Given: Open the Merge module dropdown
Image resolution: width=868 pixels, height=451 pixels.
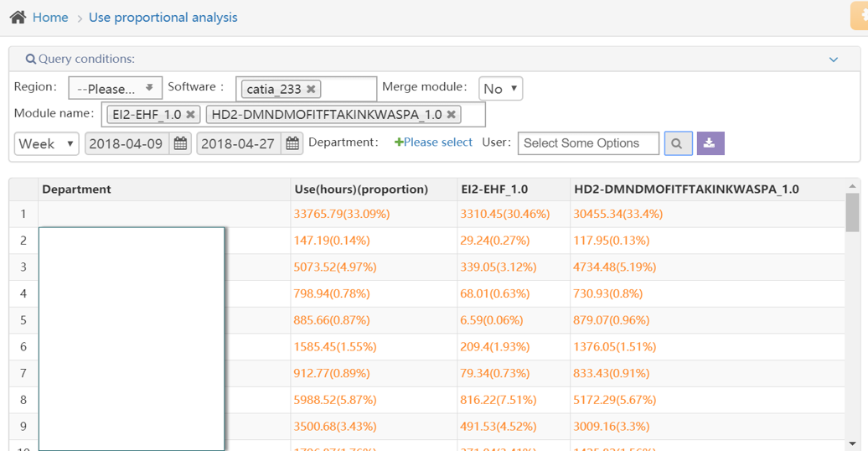Looking at the screenshot, I should click(500, 89).
